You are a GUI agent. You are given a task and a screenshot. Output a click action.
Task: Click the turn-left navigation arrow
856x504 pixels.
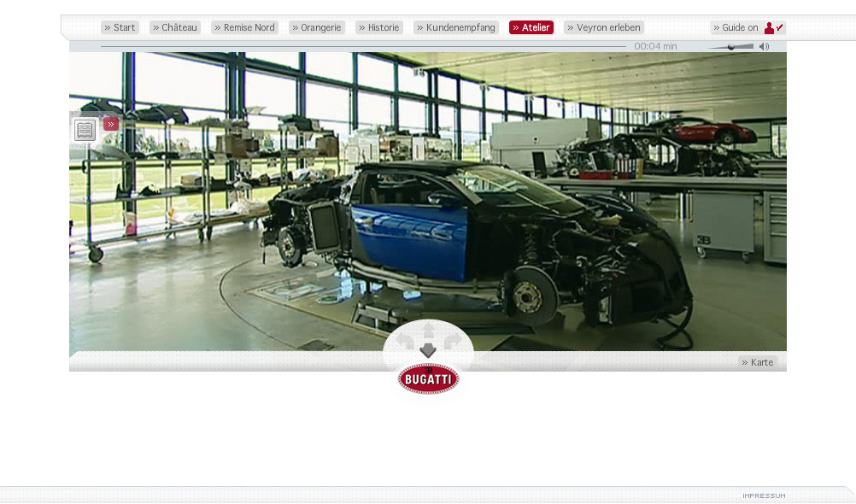click(x=405, y=341)
